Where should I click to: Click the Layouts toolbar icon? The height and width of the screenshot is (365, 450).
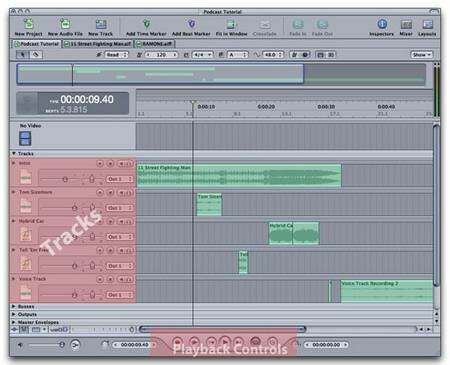427,24
